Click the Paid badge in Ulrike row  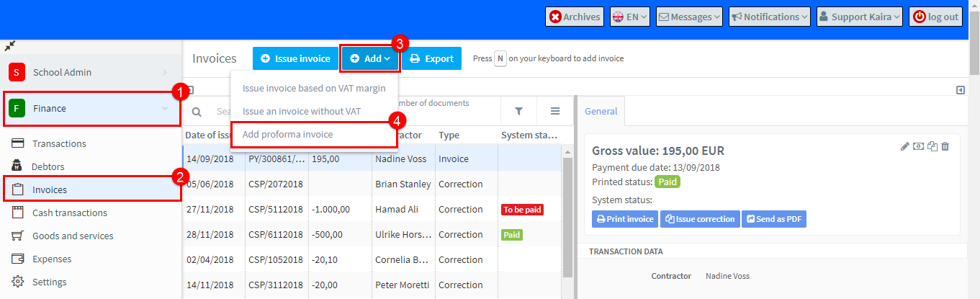511,235
